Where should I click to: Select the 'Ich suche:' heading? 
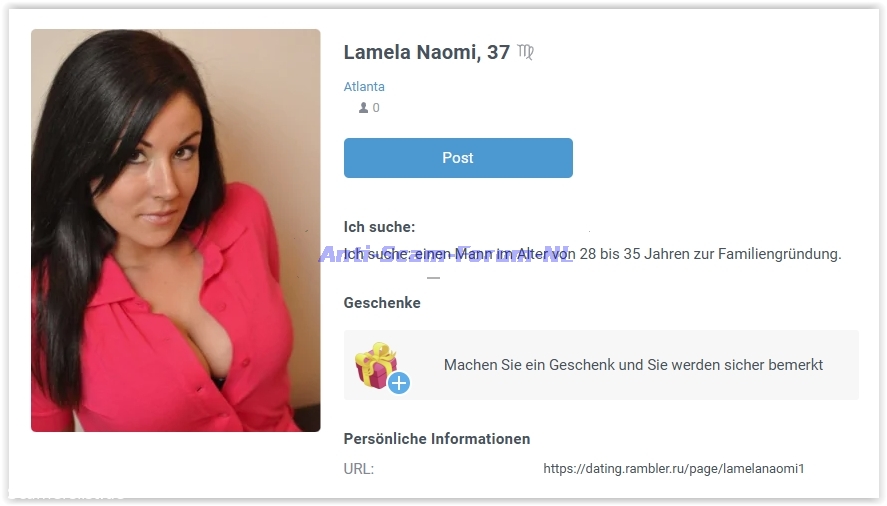(380, 227)
